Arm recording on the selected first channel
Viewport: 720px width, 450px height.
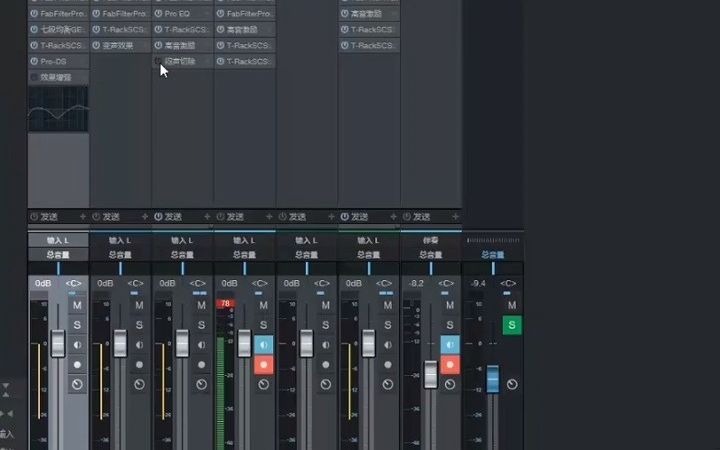pyautogui.click(x=77, y=365)
